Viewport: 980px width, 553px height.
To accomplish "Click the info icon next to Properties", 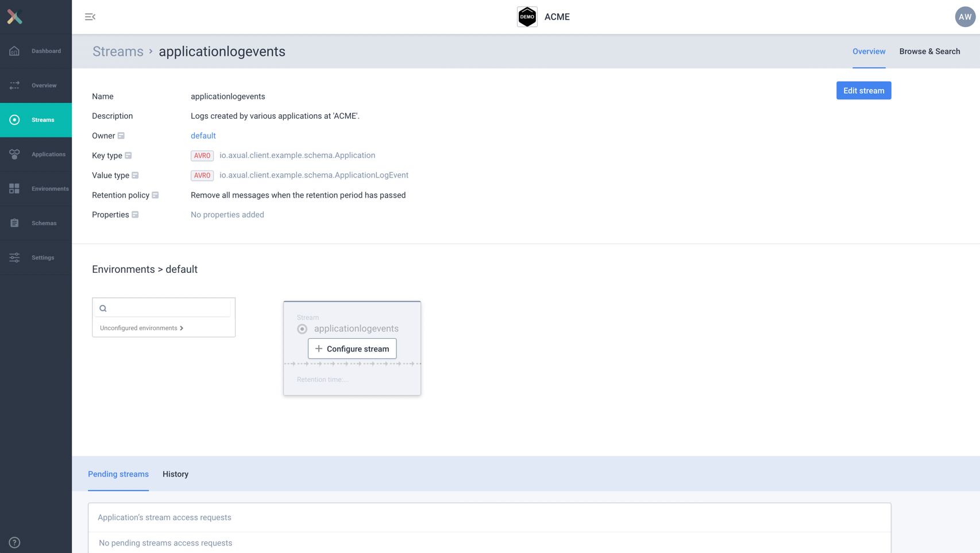I will [135, 215].
